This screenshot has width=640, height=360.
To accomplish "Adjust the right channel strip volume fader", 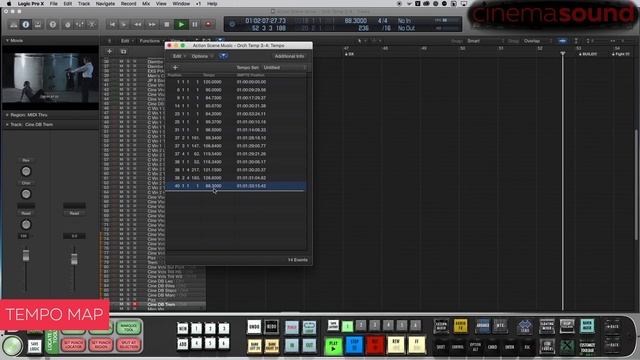I will (x=74, y=259).
